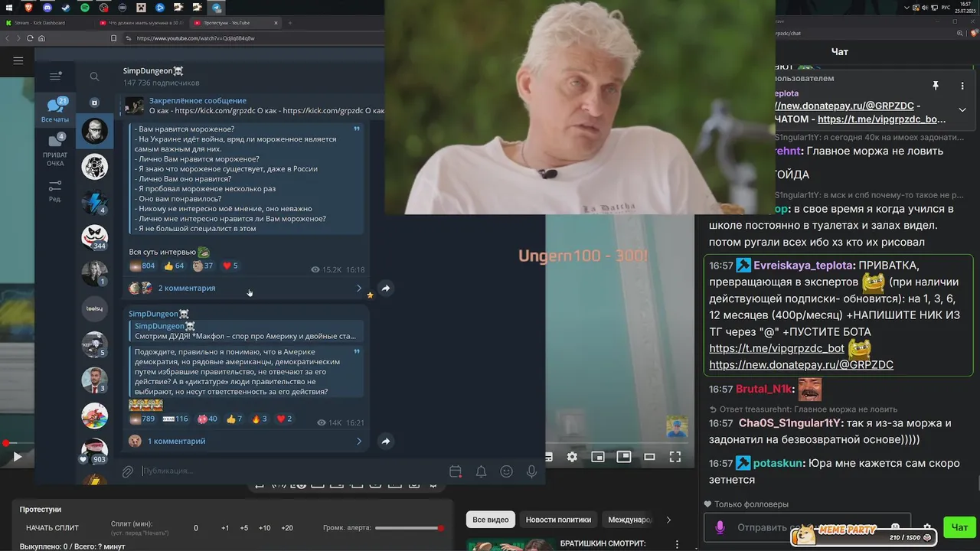Open pinned message three-dot options
980x551 pixels.
click(x=962, y=86)
